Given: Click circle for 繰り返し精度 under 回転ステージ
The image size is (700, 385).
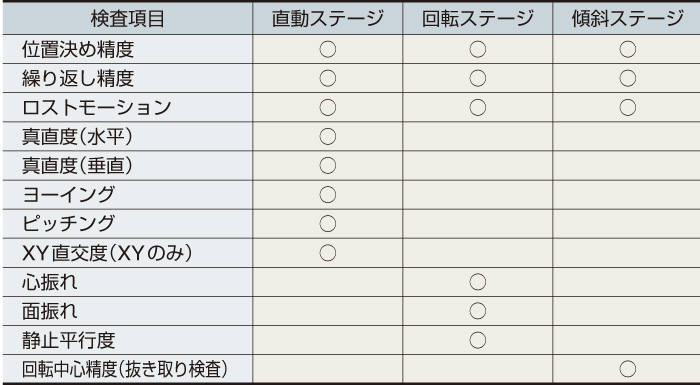Looking at the screenshot, I should 478,78.
